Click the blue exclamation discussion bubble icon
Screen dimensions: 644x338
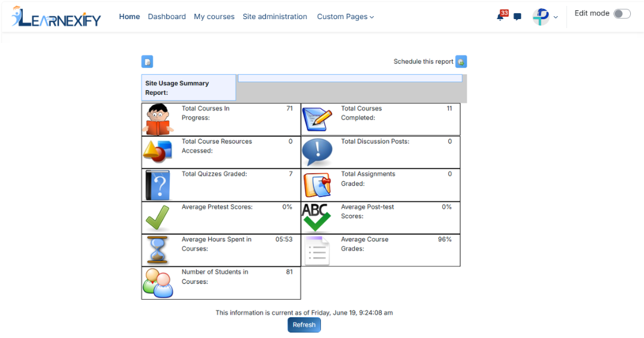tap(317, 152)
